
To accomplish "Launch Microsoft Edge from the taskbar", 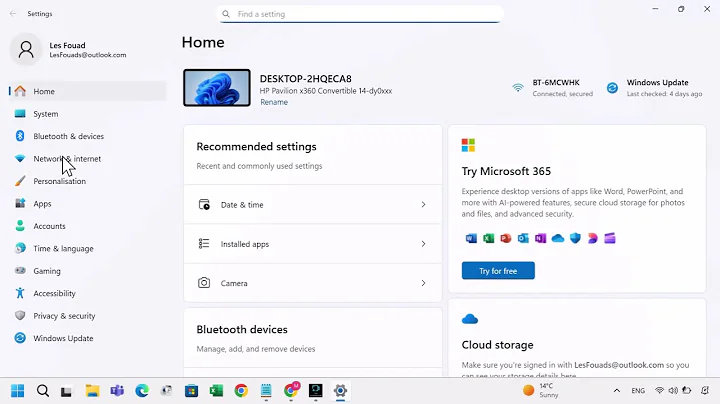I will pos(142,391).
